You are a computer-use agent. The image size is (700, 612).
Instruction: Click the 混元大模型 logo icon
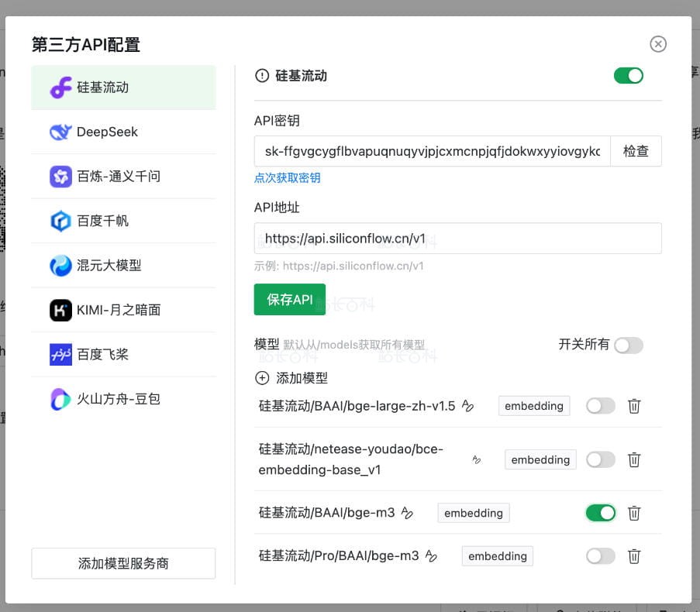pyautogui.click(x=60, y=266)
